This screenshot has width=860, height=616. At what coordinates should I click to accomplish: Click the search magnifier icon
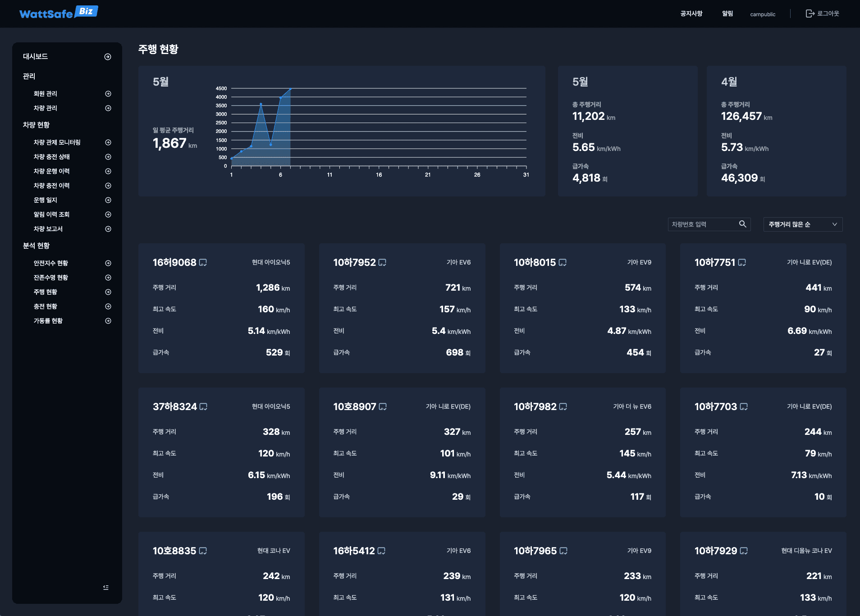[x=742, y=224]
